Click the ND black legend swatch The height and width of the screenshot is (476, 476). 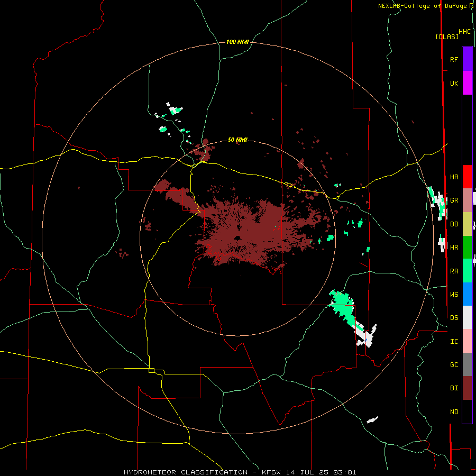click(467, 411)
